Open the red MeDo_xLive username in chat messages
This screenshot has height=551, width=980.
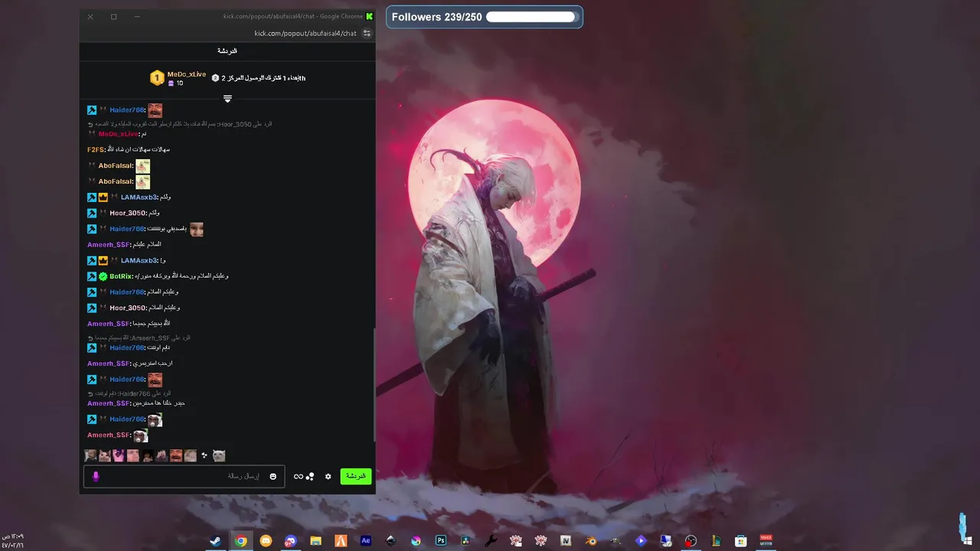coord(118,134)
